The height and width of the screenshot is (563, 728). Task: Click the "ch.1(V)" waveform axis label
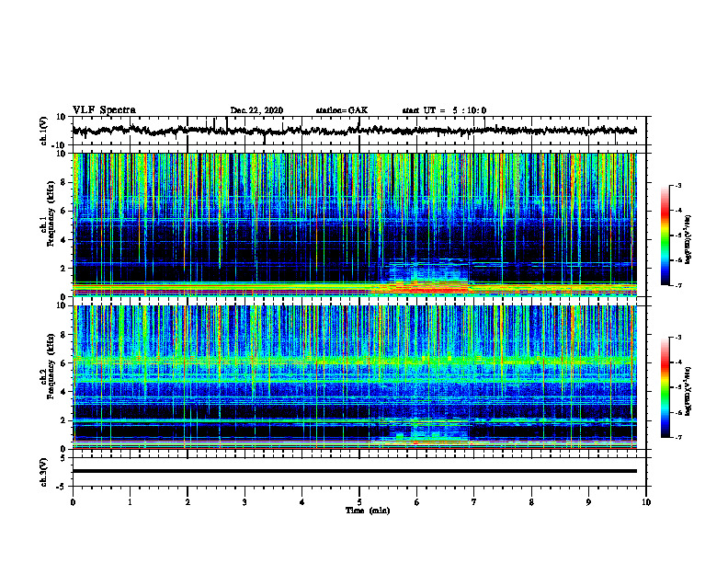[x=44, y=131]
